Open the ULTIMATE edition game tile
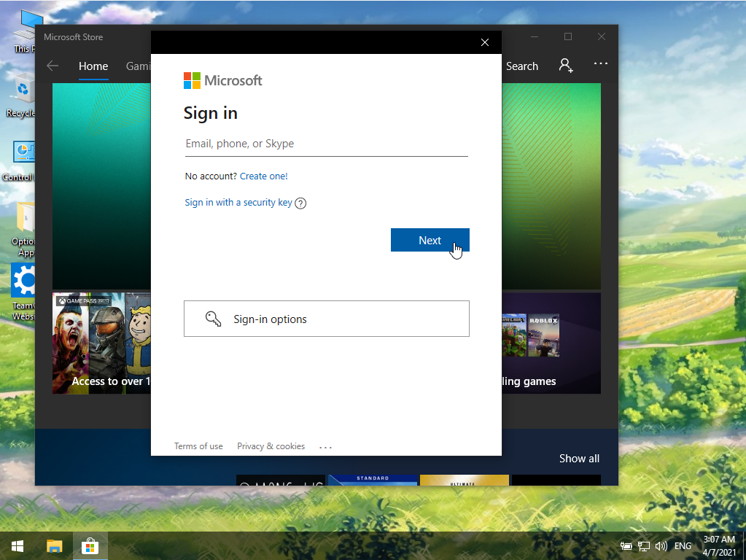 coord(465,480)
